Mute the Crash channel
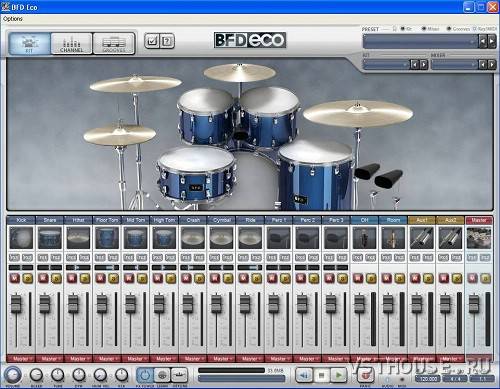The image size is (500, 389). coord(186,278)
